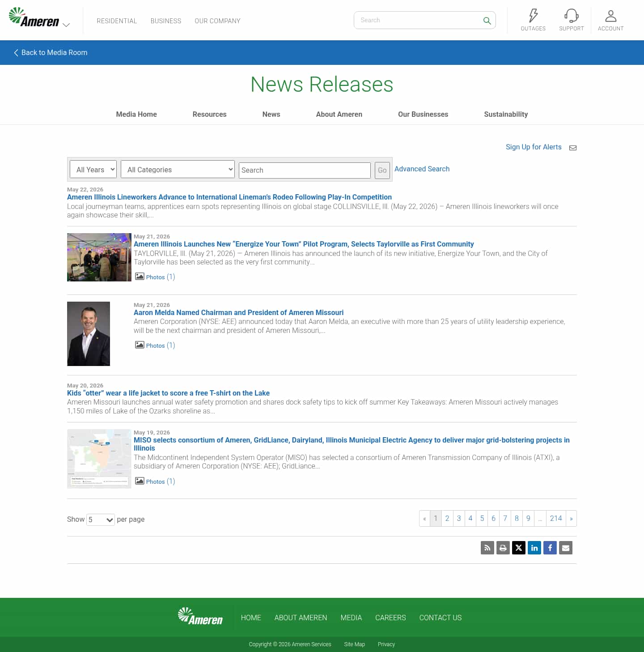This screenshot has width=644, height=652.
Task: Open the Outages lightning bolt icon
Action: (x=533, y=16)
